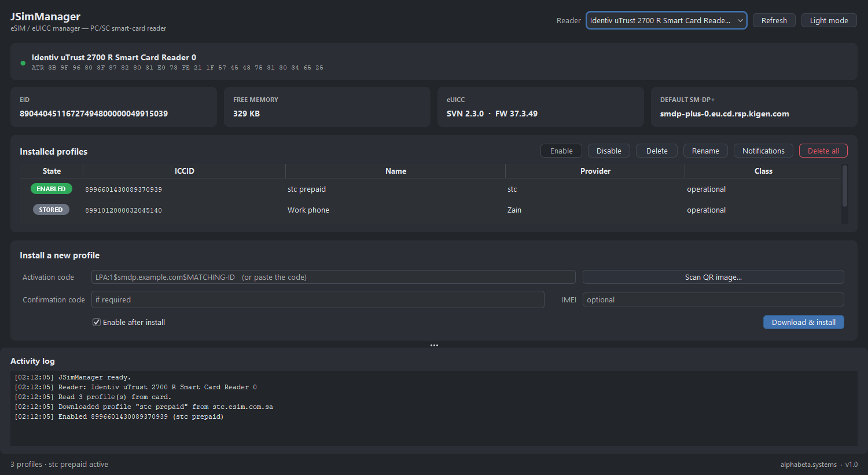868x475 pixels.
Task: Click "3 profiles · stc prepaid active" status
Action: [59, 465]
